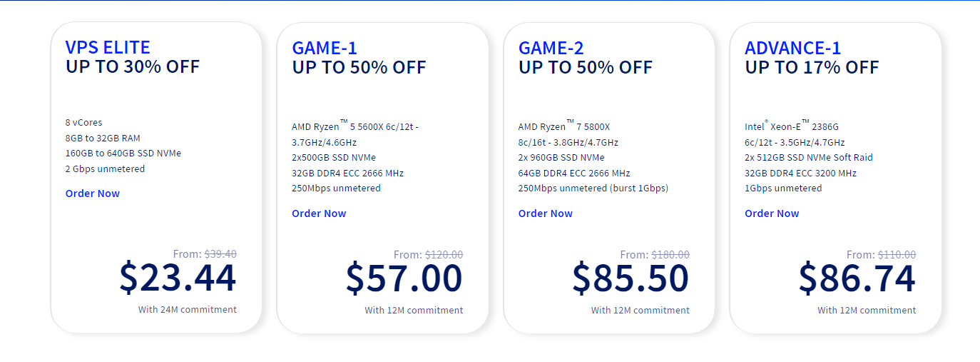Viewport: 980px width, 362px height.
Task: Open Order Now for the GAME-2 server
Action: [545, 213]
